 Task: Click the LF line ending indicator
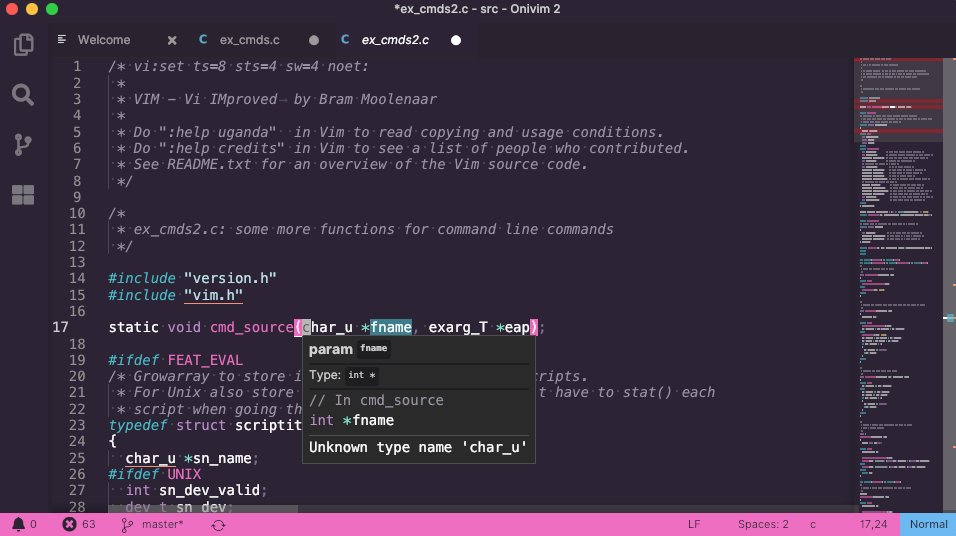pos(694,524)
